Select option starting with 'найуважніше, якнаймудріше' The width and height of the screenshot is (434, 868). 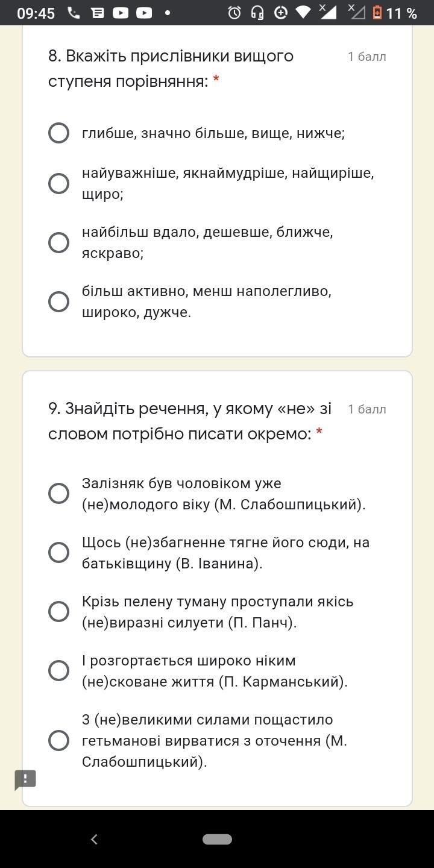[58, 183]
